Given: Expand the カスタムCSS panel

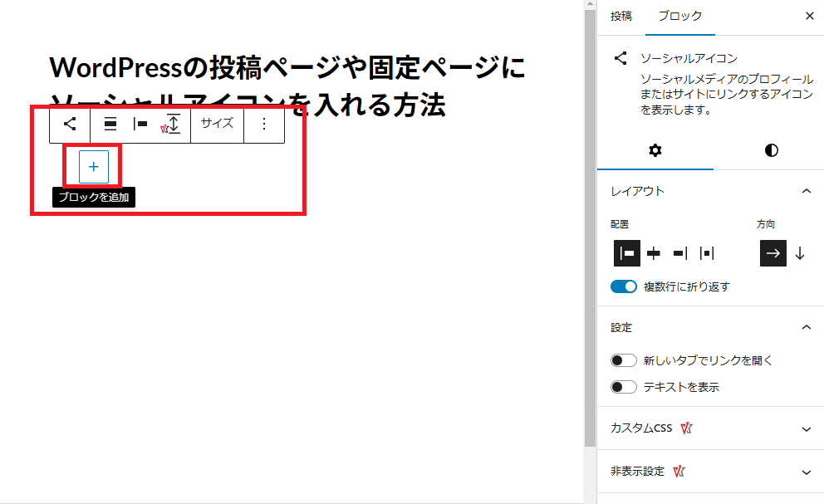Looking at the screenshot, I should click(x=710, y=428).
